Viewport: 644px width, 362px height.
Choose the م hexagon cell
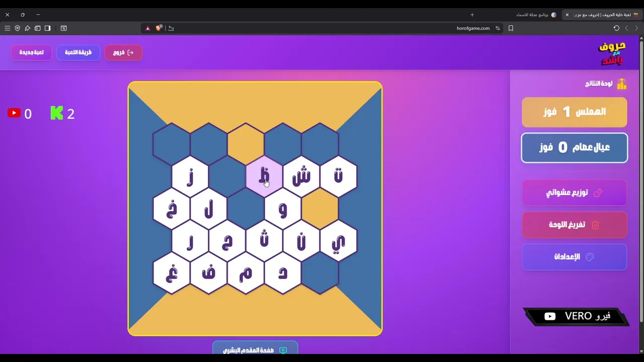246,273
